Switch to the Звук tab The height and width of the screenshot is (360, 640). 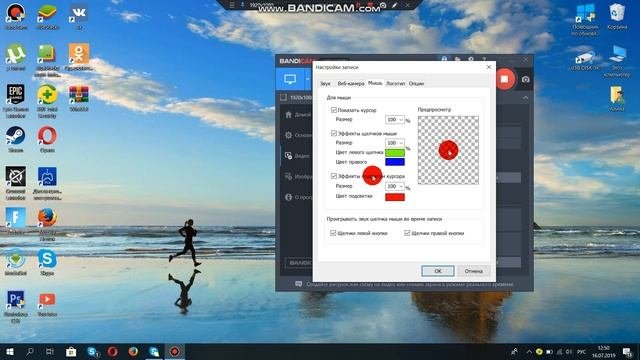point(325,83)
